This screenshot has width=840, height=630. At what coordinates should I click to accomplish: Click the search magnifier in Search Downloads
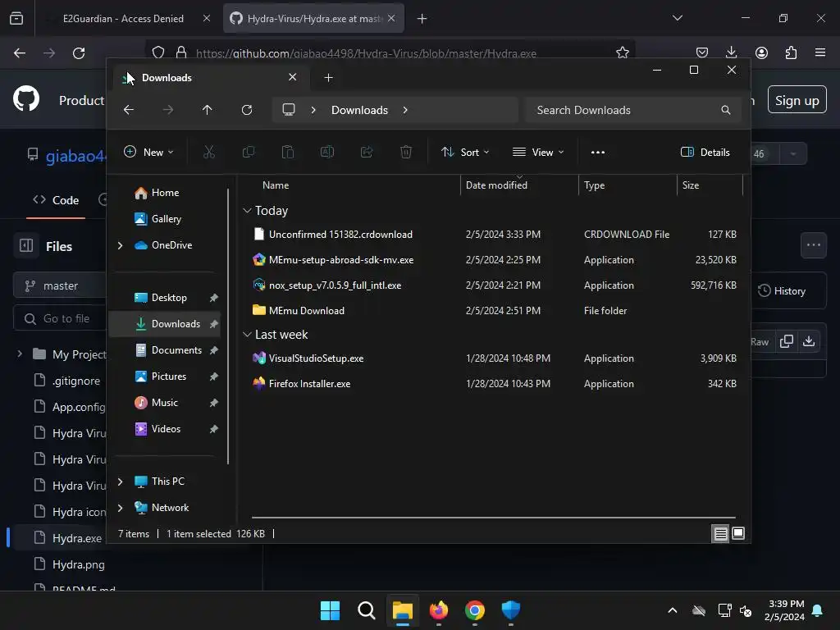click(x=726, y=110)
